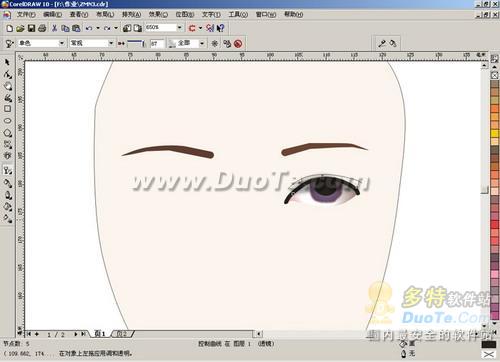Expand the Redo history dropdown arrow

(116, 28)
